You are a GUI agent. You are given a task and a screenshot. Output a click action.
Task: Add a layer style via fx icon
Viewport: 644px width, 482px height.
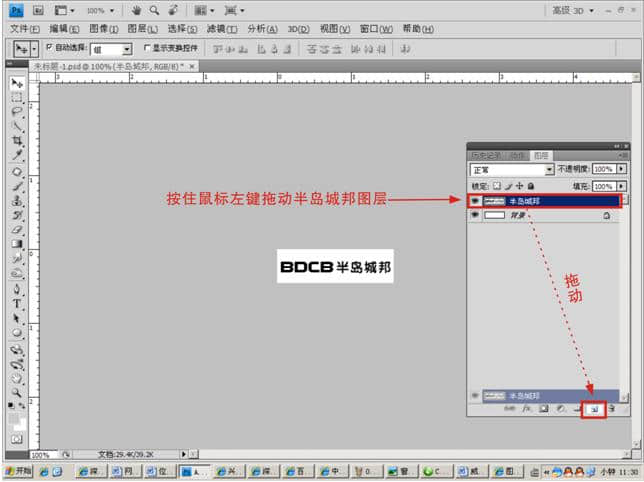pyautogui.click(x=525, y=409)
